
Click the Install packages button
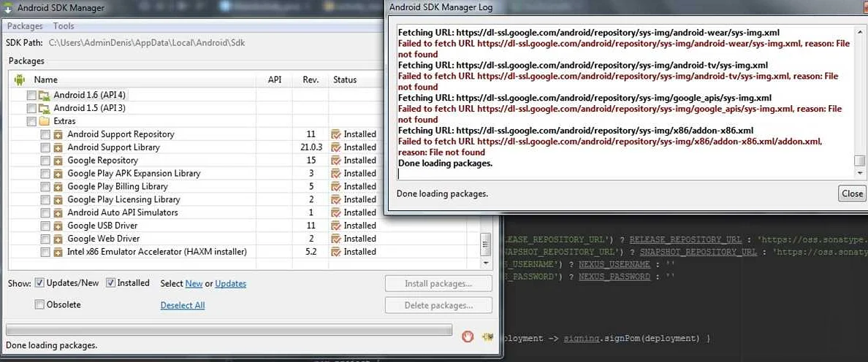coord(438,283)
